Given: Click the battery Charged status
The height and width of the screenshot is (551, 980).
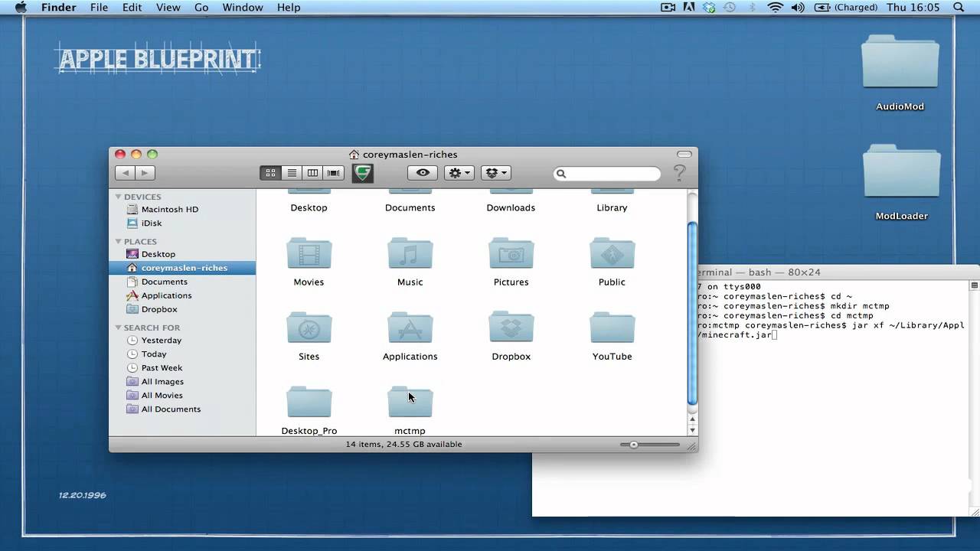Looking at the screenshot, I should [846, 8].
